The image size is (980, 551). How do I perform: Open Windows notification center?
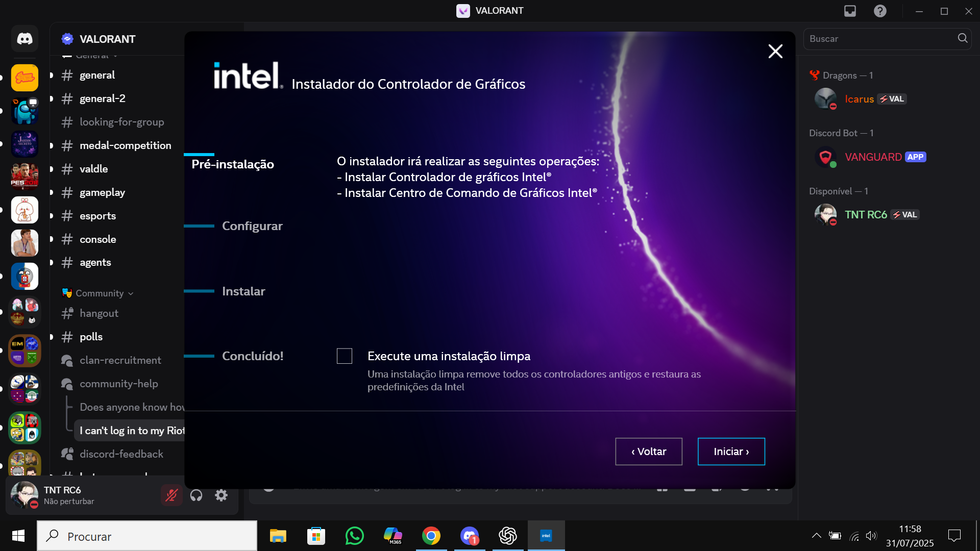(954, 536)
